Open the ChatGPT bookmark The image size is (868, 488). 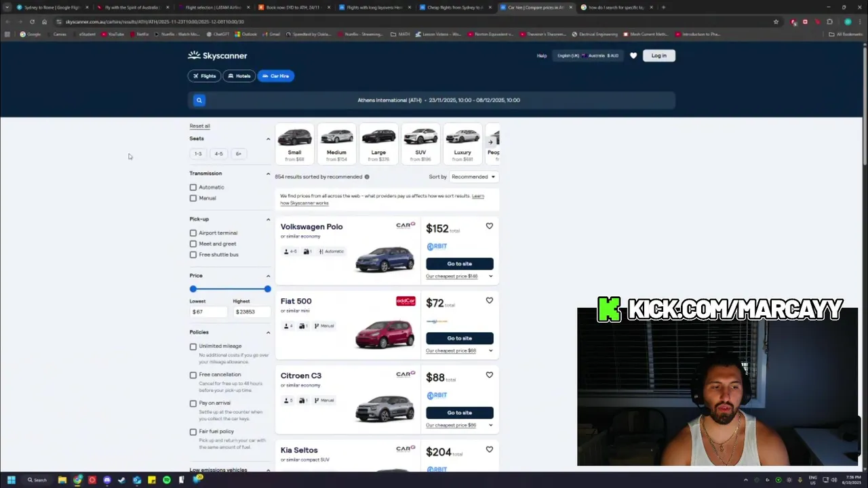(x=218, y=34)
